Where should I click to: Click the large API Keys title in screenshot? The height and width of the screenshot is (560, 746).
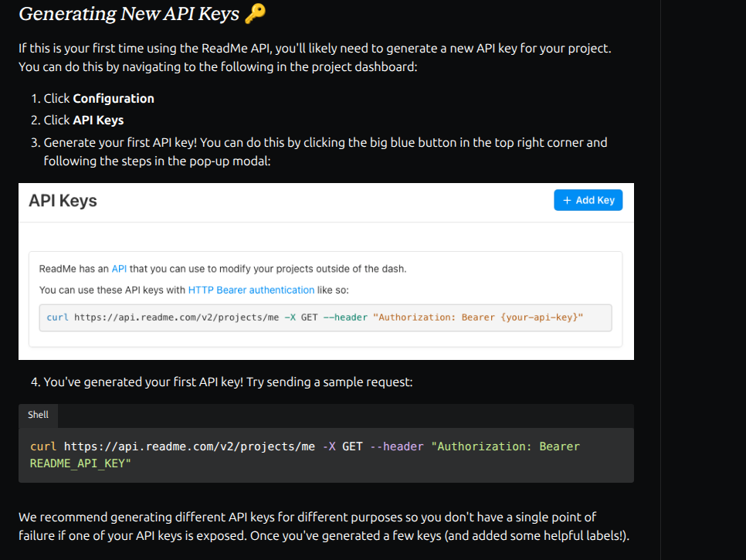[63, 201]
